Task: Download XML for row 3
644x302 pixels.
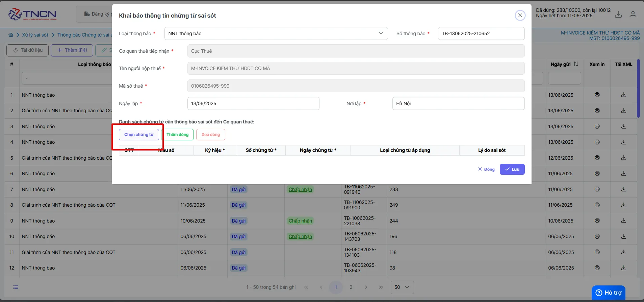Action: click(x=624, y=126)
